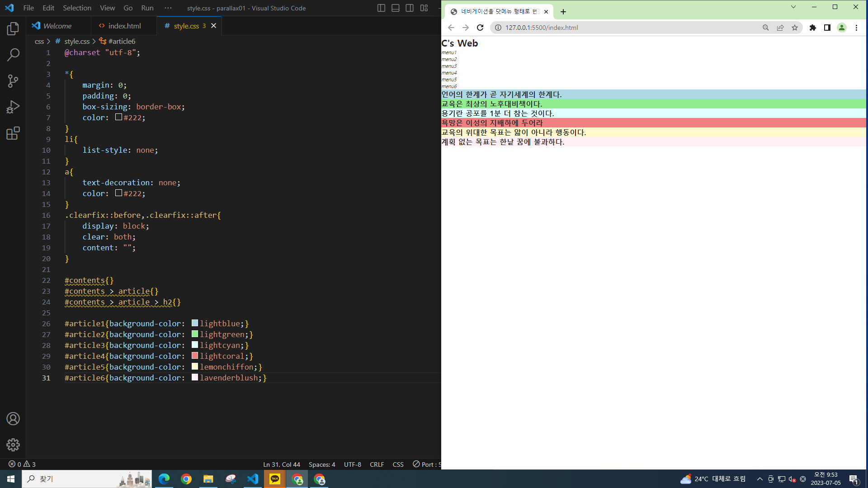Click the CRLF end-of-line status button
The width and height of the screenshot is (868, 488).
pyautogui.click(x=377, y=465)
